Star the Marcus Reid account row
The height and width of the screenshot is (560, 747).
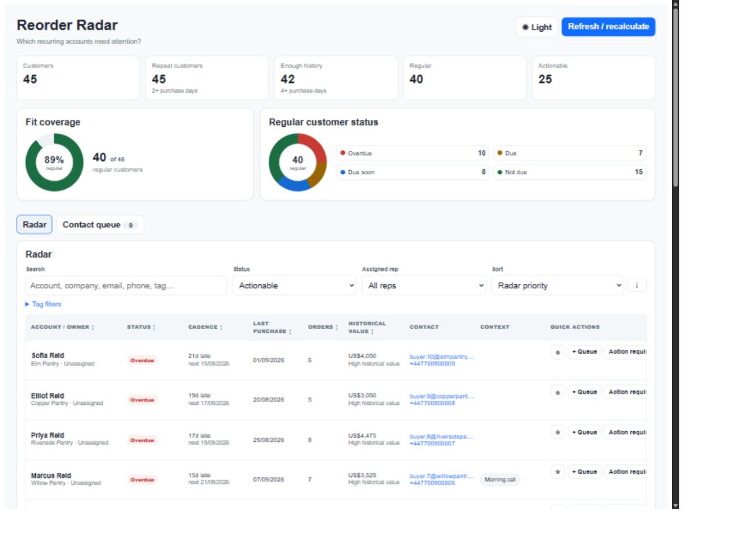click(557, 472)
